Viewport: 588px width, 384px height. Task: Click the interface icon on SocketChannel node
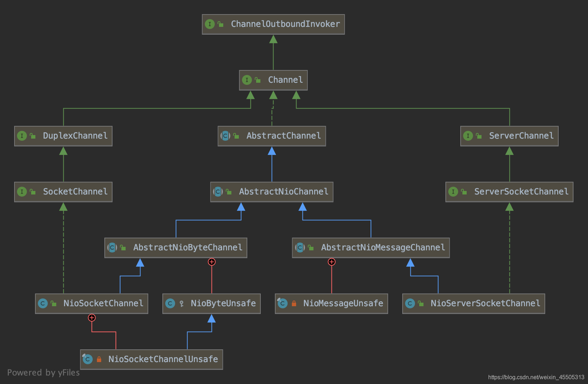click(x=22, y=192)
